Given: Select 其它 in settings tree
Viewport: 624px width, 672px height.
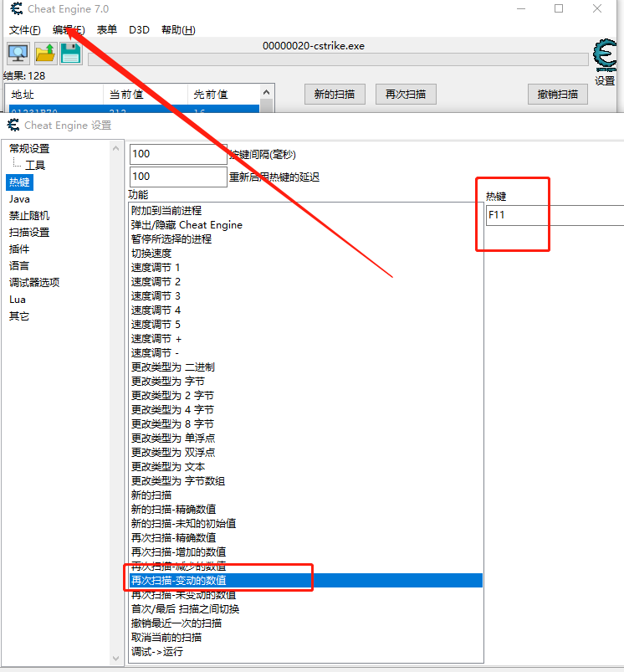Looking at the screenshot, I should (x=19, y=315).
